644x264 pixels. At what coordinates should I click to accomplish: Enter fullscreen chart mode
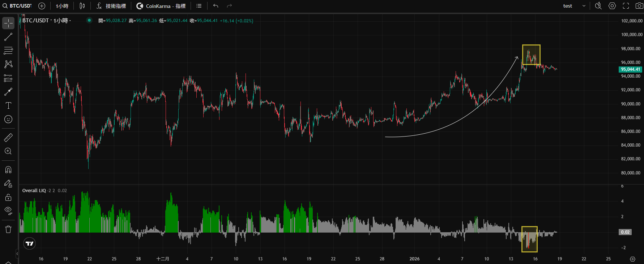click(626, 6)
